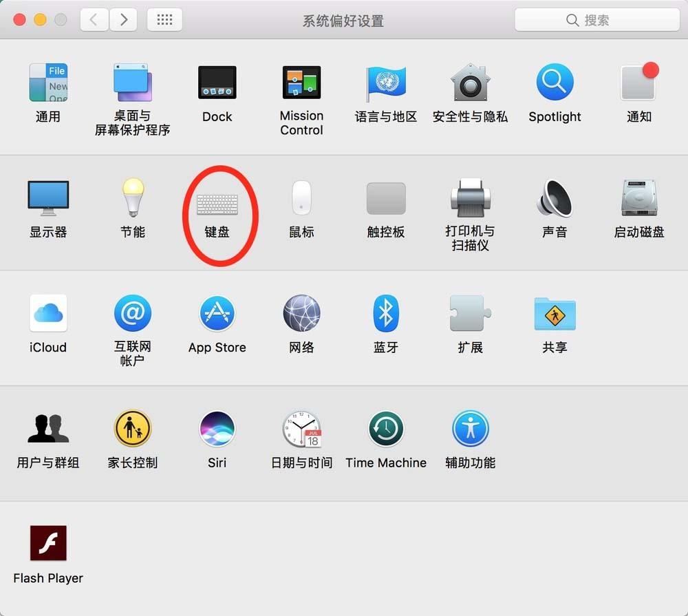688x616 pixels.
Task: Open the 鼠标 mouse settings
Action: point(301,198)
